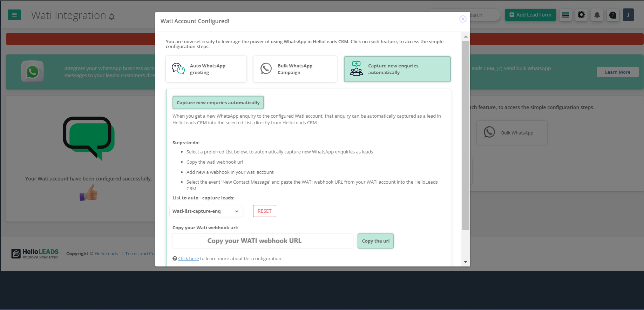Select Bulk WhatsApp Campaign card
The image size is (644, 310).
295,69
